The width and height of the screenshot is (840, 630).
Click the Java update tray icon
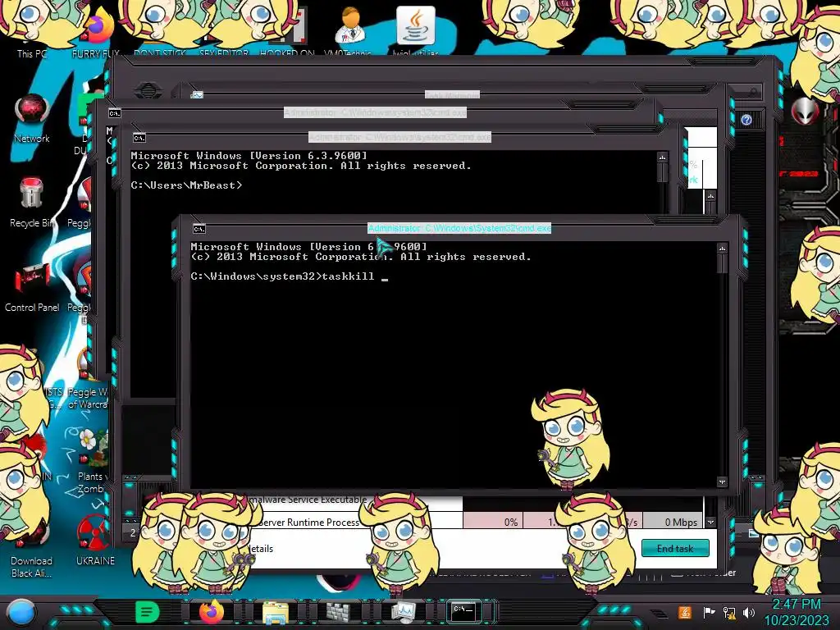pyautogui.click(x=685, y=612)
